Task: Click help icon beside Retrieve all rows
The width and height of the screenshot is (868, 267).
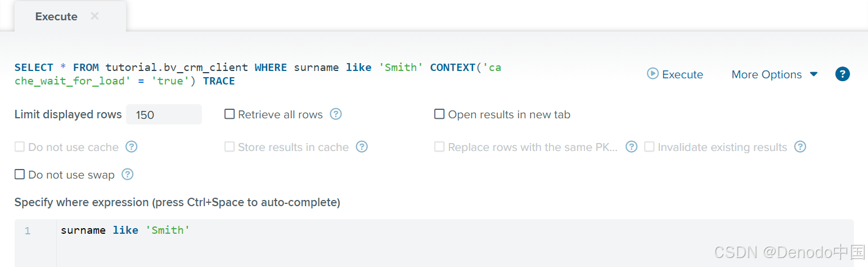Action: click(336, 114)
